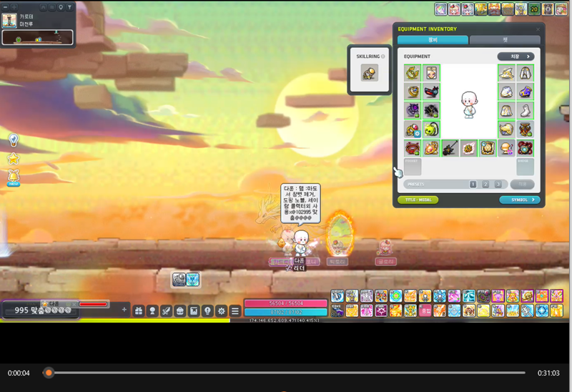
Task: Click the minimap filter funnel button
Action: (x=69, y=7)
